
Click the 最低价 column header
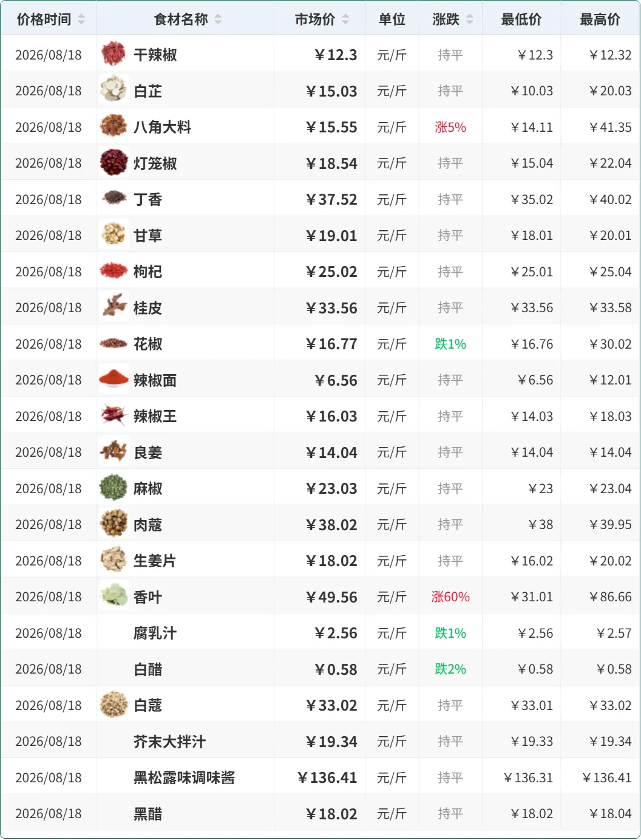(521, 19)
